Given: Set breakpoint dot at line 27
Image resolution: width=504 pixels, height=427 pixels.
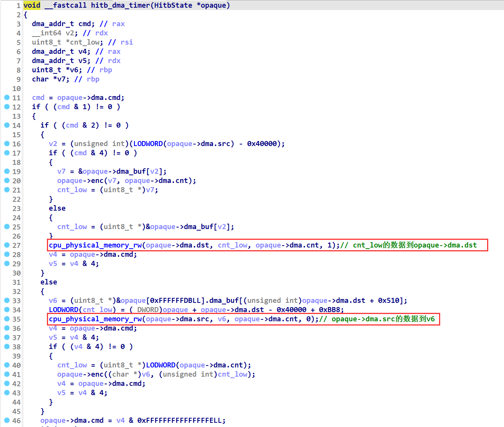Looking at the screenshot, I should coord(7,245).
